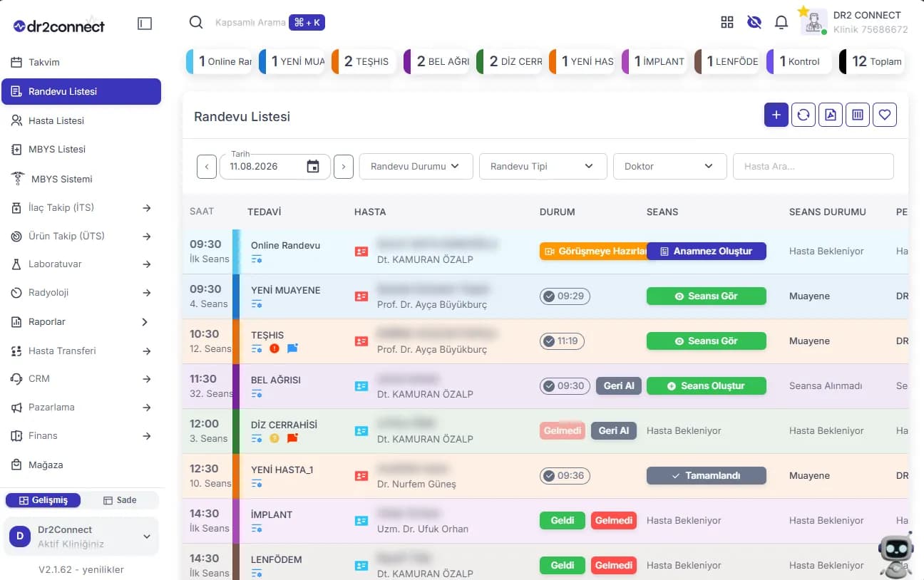Refresh the appointment list
This screenshot has height=580, width=924.
pyautogui.click(x=804, y=115)
